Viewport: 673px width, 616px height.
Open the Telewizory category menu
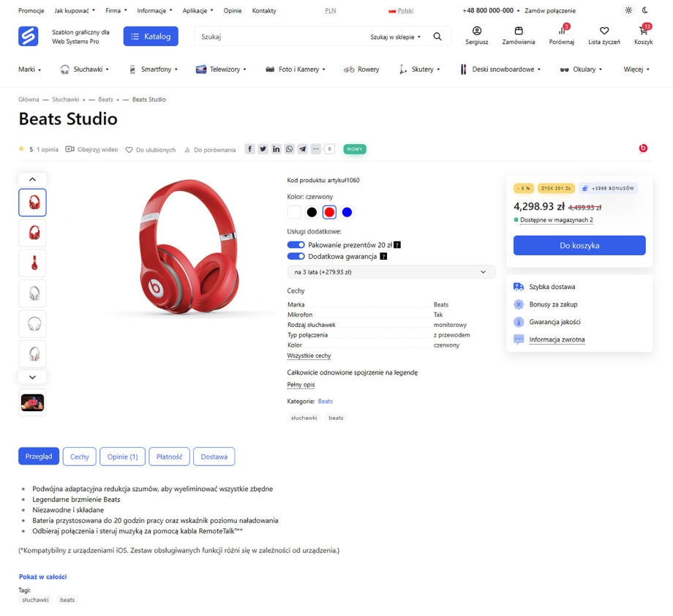[221, 70]
